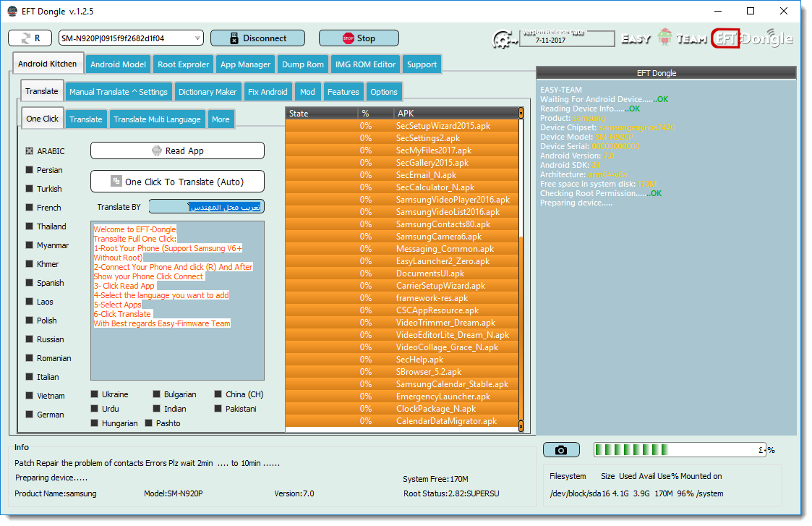This screenshot has width=812, height=526.
Task: Enable the Russian language checkbox
Action: [x=30, y=339]
